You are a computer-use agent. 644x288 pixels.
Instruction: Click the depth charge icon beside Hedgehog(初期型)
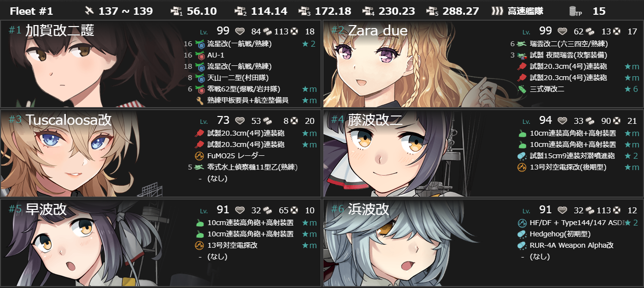click(522, 234)
